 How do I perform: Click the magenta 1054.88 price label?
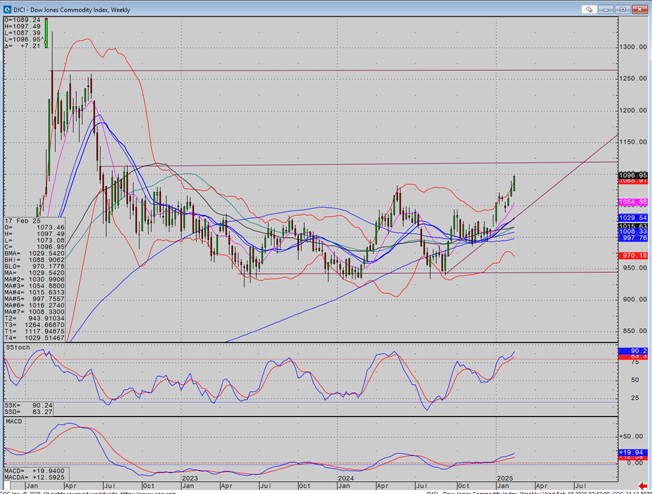pos(635,202)
